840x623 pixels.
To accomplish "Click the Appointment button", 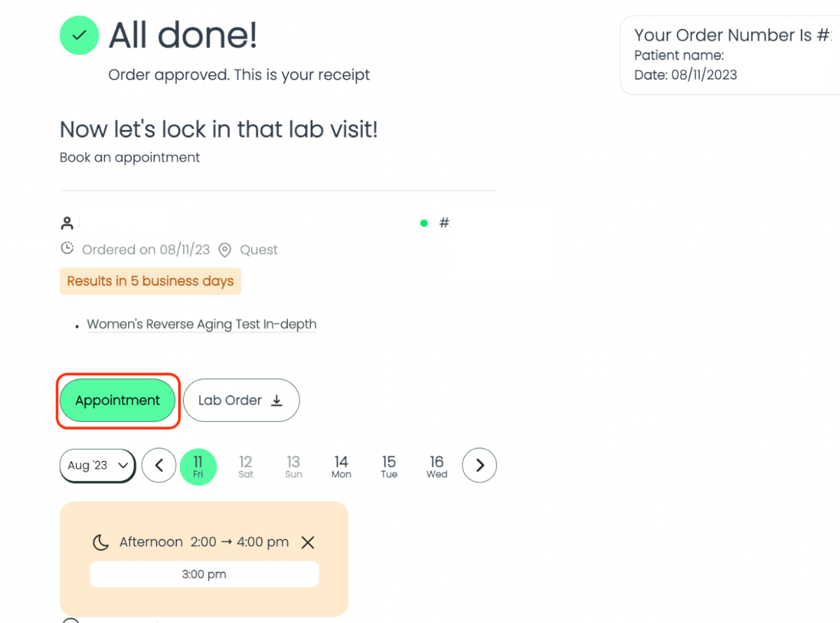I will 117,400.
